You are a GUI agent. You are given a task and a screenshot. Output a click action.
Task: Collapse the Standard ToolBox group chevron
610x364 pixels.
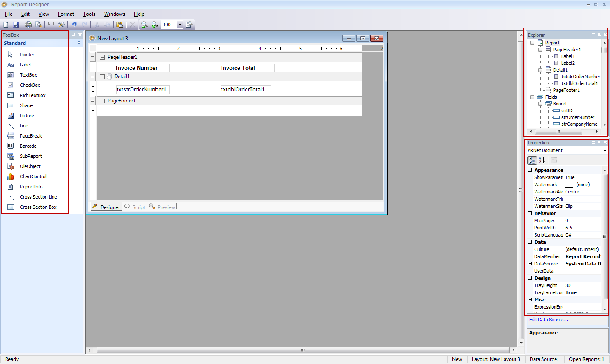pos(79,43)
